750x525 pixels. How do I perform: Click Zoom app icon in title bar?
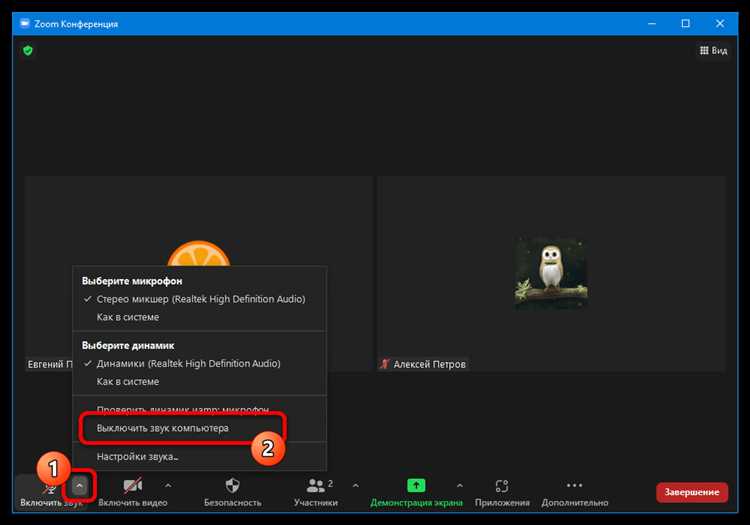(25, 23)
